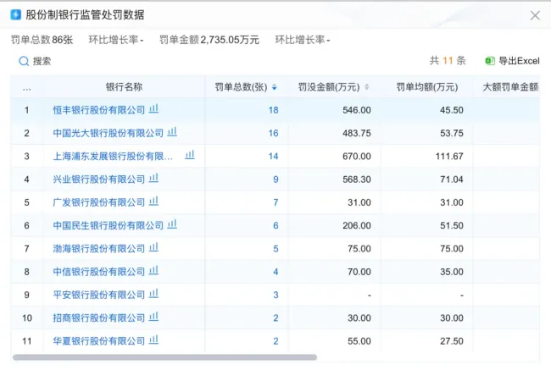The width and height of the screenshot is (551, 392).
Task: Open chart icon for 中信银行股份有限公司
Action: pos(153,271)
